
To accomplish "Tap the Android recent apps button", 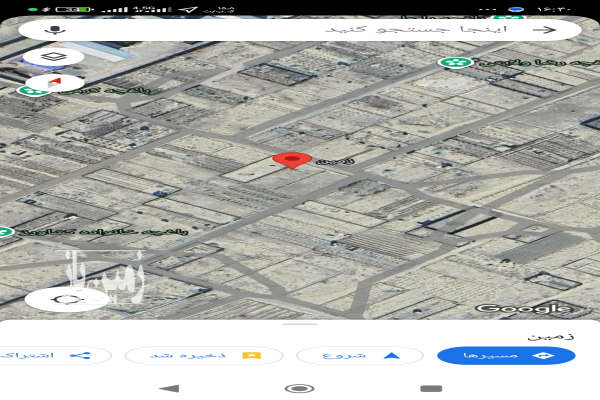I will 431,389.
